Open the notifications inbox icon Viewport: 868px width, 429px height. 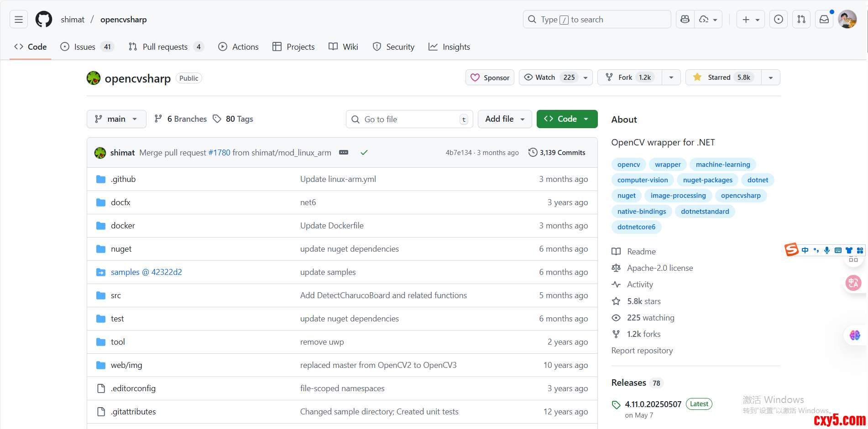coord(824,20)
